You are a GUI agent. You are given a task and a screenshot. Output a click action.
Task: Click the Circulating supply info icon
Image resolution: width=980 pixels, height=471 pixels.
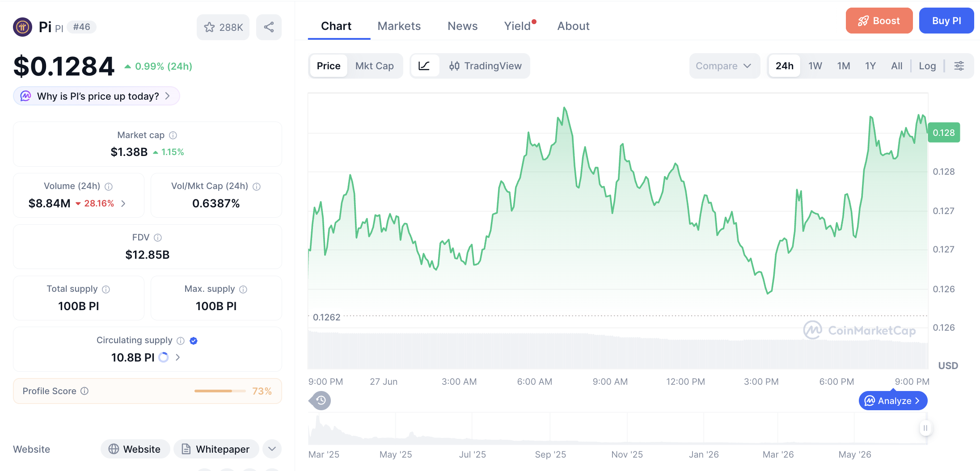click(x=181, y=341)
